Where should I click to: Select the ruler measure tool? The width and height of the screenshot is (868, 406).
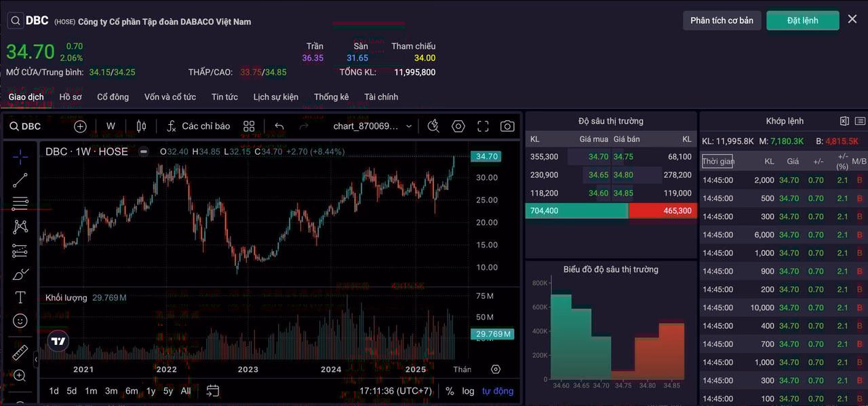pyautogui.click(x=20, y=353)
